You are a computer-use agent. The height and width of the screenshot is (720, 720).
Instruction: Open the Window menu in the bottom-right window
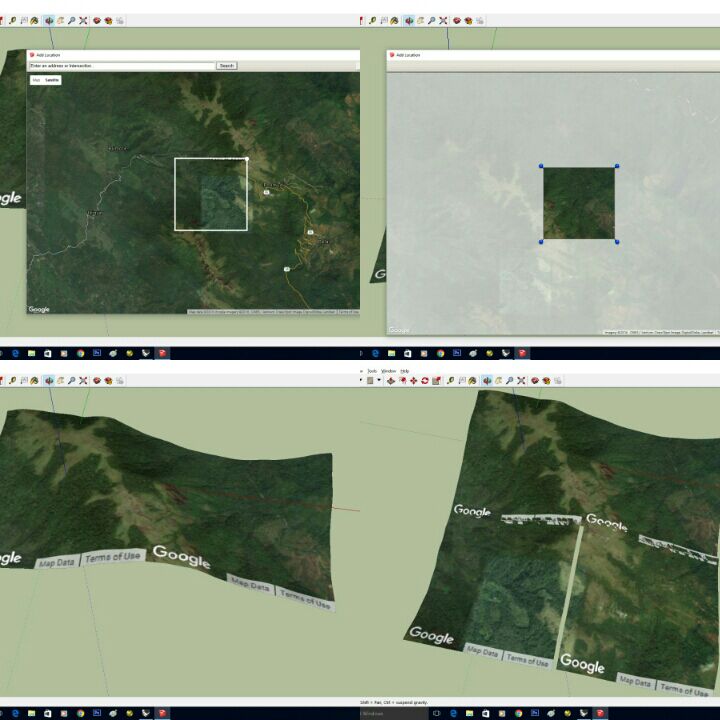(x=388, y=371)
